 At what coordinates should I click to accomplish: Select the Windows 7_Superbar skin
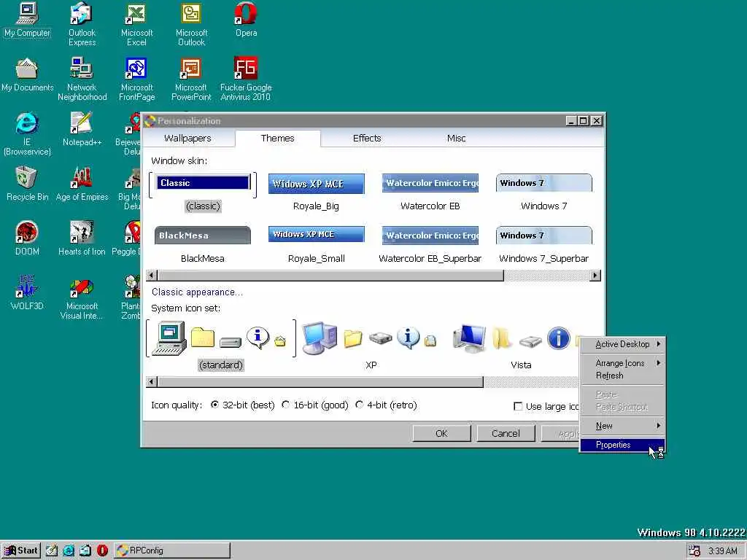543,245
